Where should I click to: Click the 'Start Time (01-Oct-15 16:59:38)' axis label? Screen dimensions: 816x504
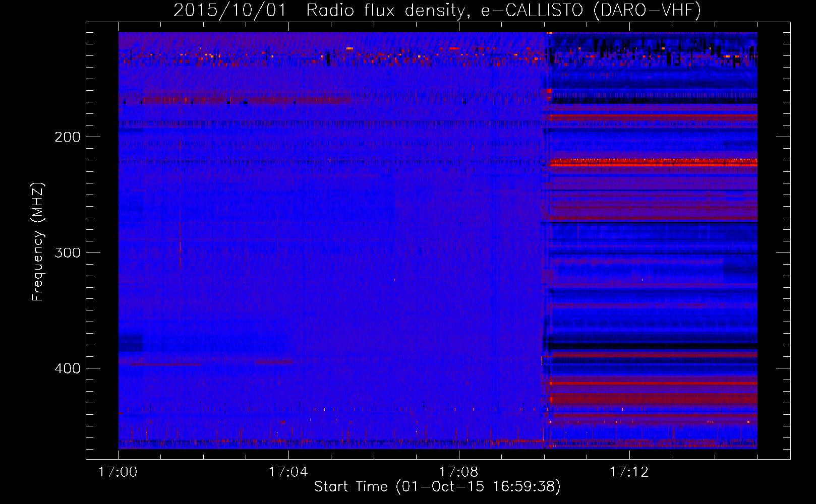[x=437, y=486]
